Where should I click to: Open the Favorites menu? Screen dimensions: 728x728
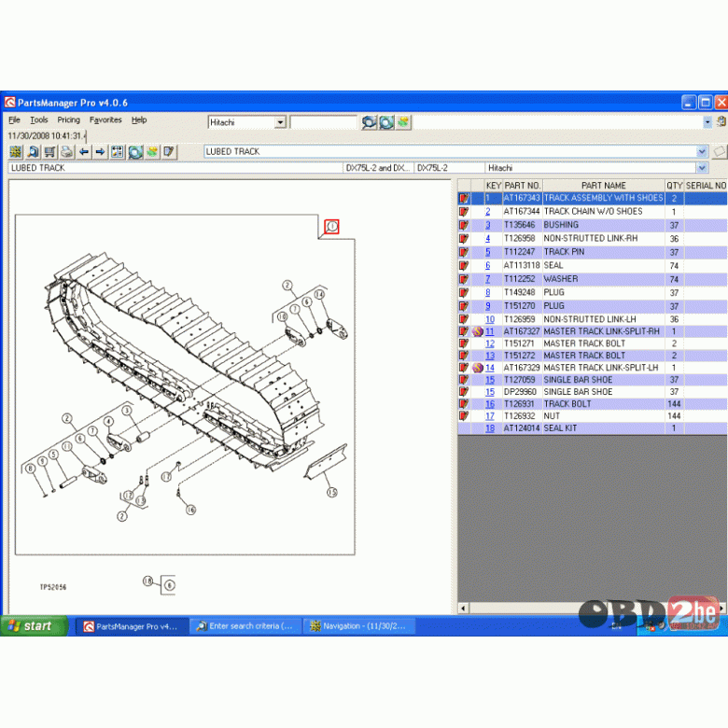point(105,119)
